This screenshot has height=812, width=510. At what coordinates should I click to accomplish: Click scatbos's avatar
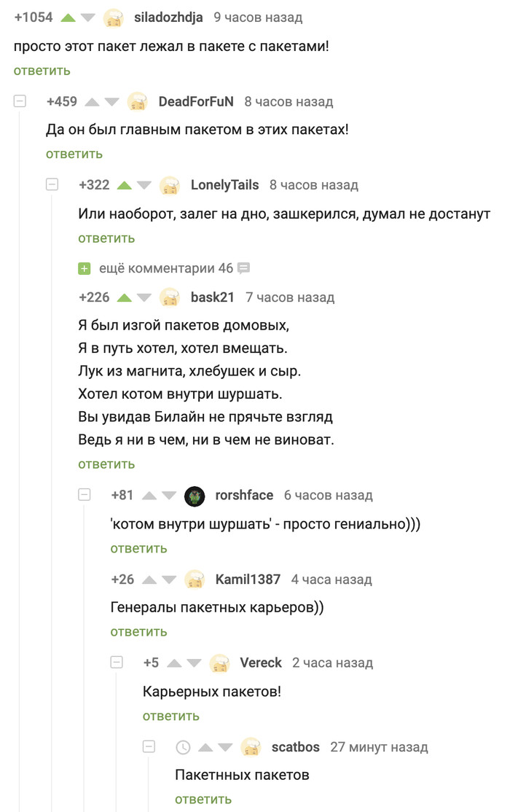tap(252, 746)
